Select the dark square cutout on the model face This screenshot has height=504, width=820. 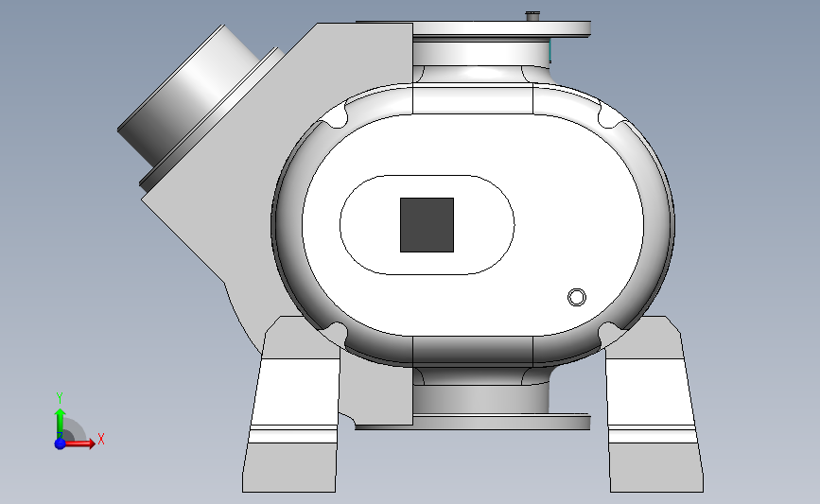click(427, 225)
